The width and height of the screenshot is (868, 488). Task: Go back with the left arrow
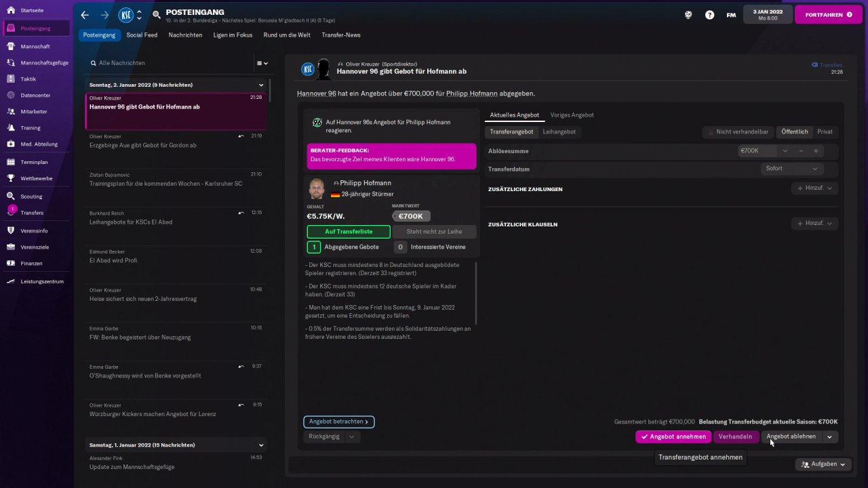(x=85, y=15)
